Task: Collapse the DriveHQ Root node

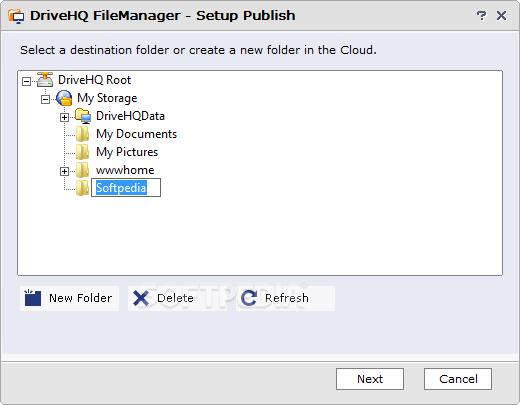Action: pos(26,81)
